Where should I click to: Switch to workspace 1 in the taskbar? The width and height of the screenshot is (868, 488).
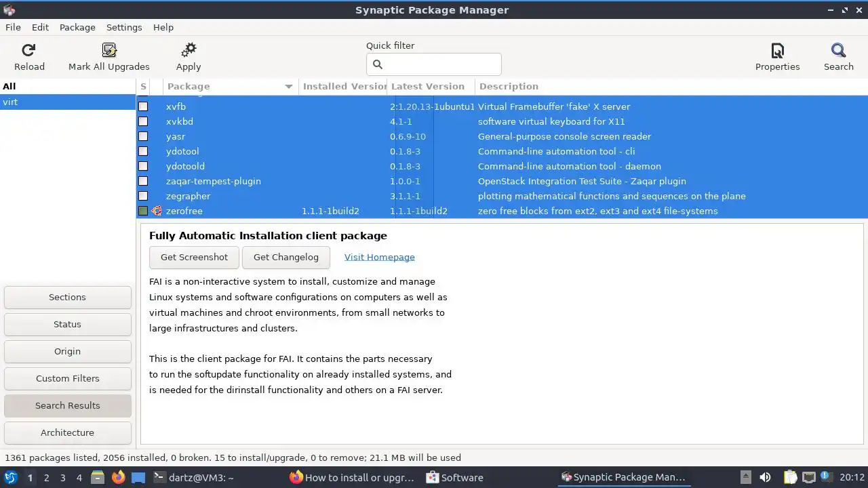[x=30, y=477]
